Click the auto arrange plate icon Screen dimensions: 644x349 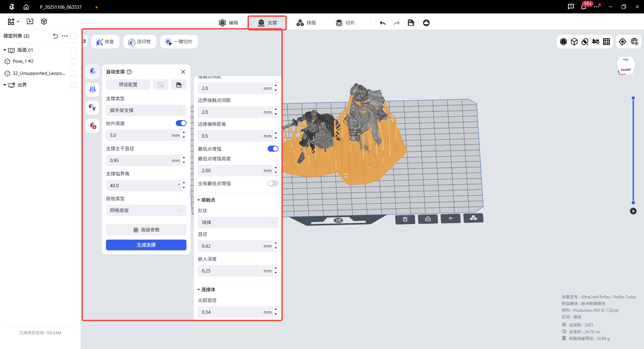(473, 218)
